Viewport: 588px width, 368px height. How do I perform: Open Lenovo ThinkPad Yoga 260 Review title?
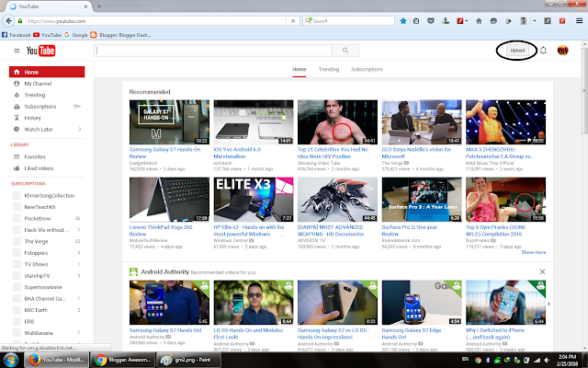pyautogui.click(x=161, y=231)
